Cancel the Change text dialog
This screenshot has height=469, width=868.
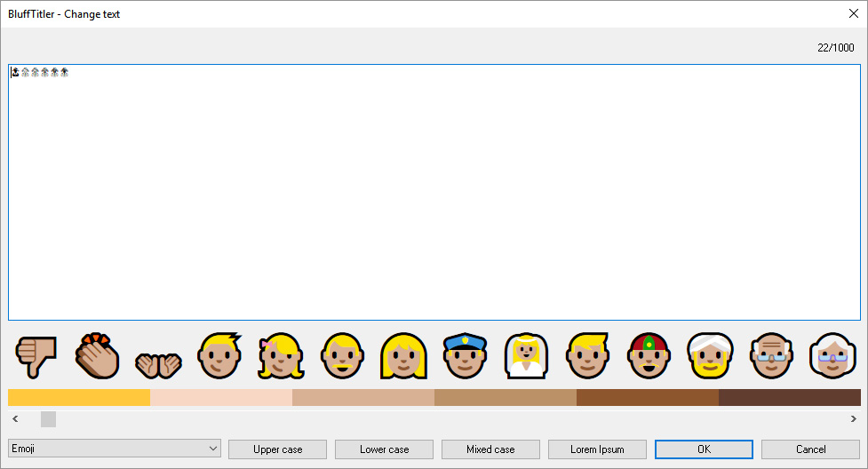(810, 449)
